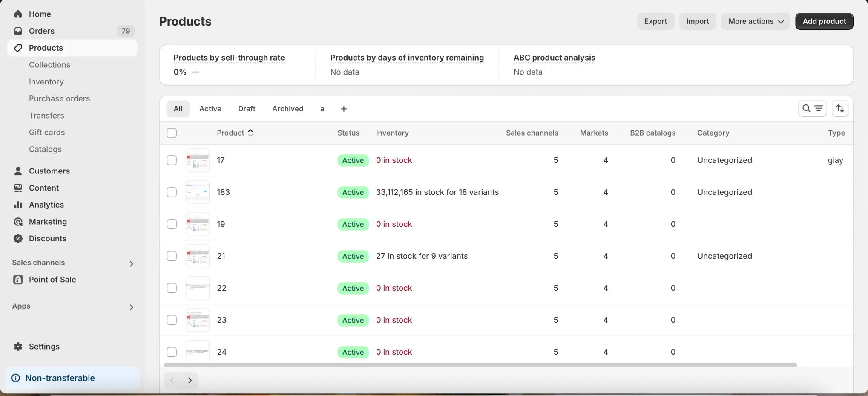
Task: Open Gift cards in the sidebar
Action: [47, 133]
